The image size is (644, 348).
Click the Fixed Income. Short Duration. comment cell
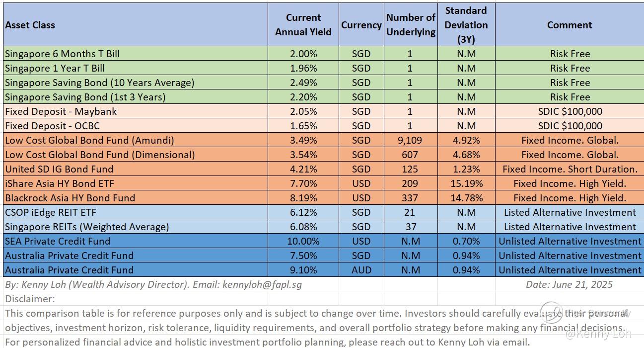[570, 169]
